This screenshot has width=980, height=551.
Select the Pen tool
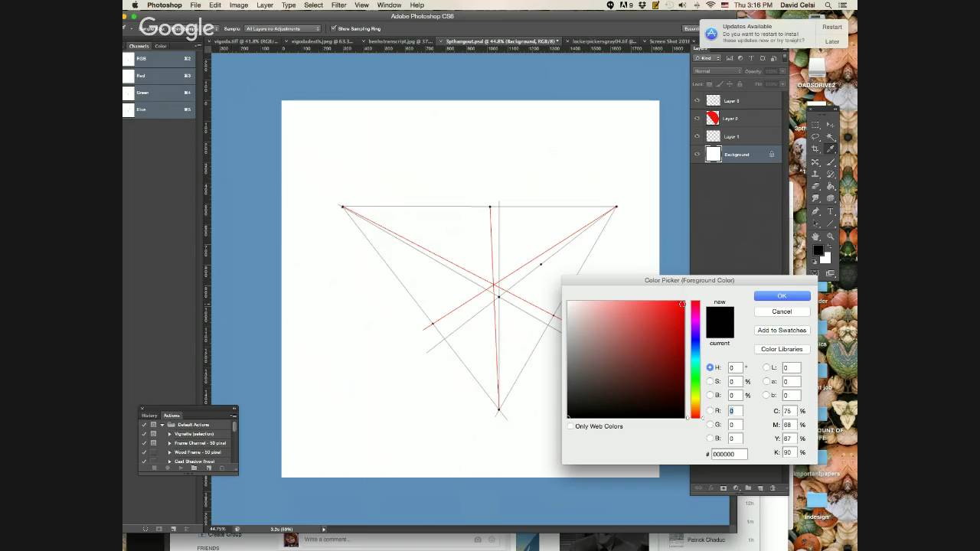coord(815,211)
